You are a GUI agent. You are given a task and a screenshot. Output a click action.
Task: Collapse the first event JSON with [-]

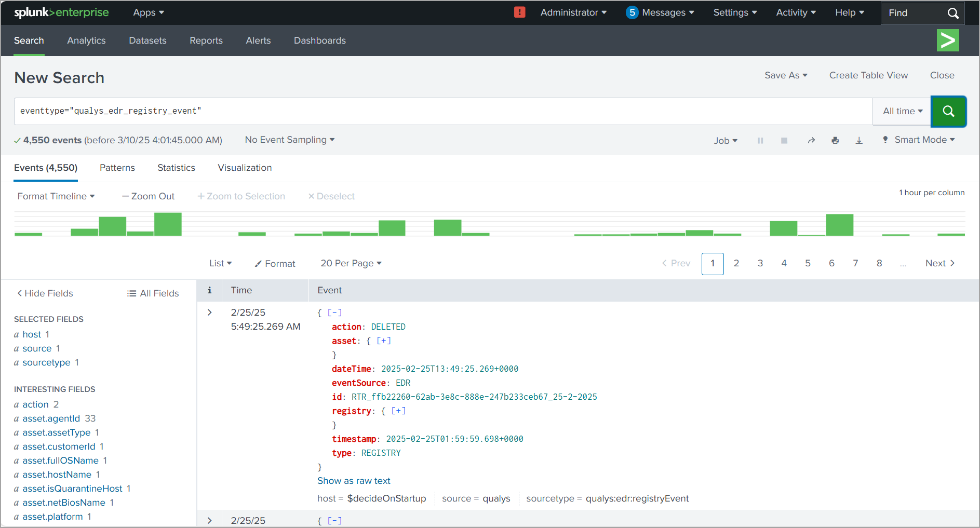(334, 313)
